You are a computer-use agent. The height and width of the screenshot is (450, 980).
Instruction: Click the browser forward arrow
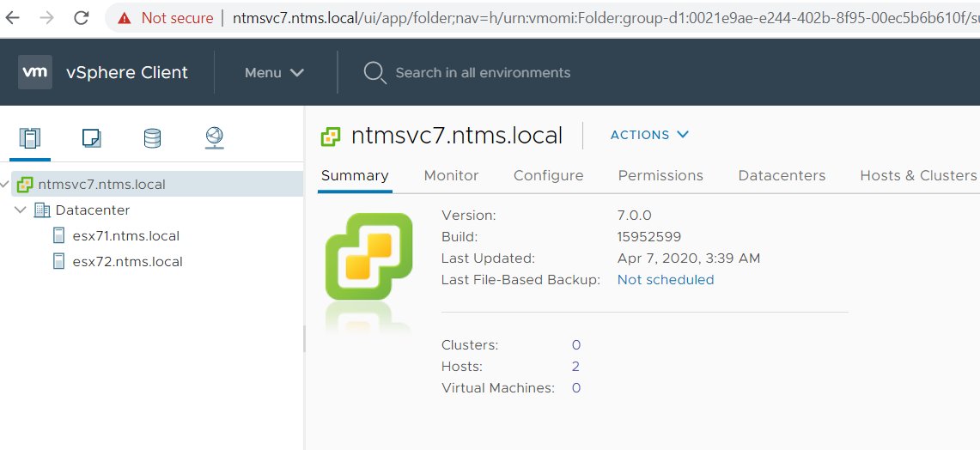pyautogui.click(x=47, y=17)
